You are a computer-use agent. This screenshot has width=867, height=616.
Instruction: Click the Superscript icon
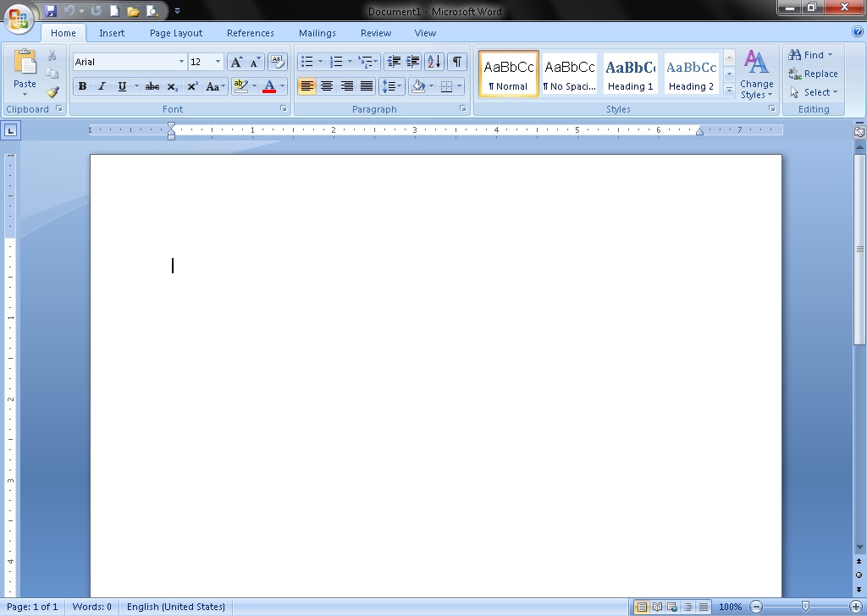coord(192,86)
